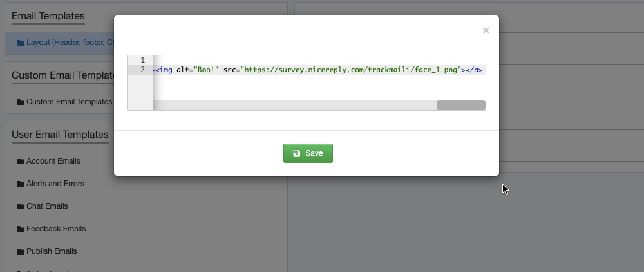Open Custom Email Templates folder
This screenshot has height=272, width=644.
click(x=69, y=102)
